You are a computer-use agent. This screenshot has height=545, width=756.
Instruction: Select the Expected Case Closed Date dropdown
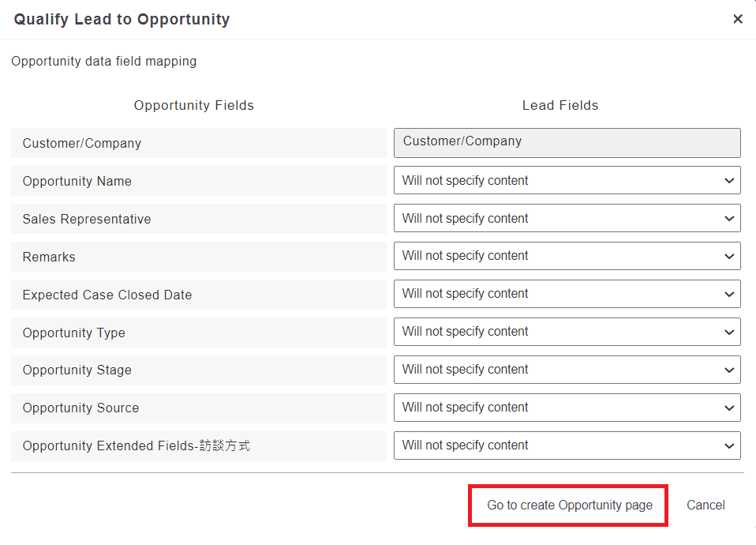[x=567, y=294]
